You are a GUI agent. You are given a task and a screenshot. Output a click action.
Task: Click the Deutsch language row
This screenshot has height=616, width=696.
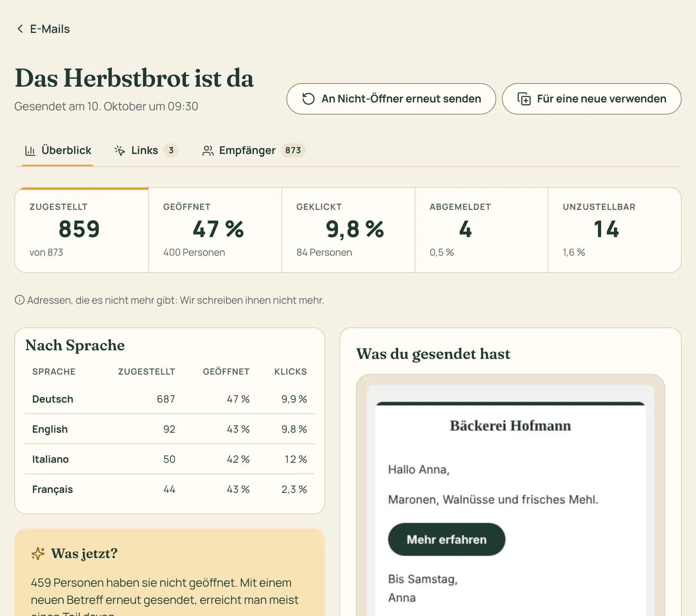[170, 399]
